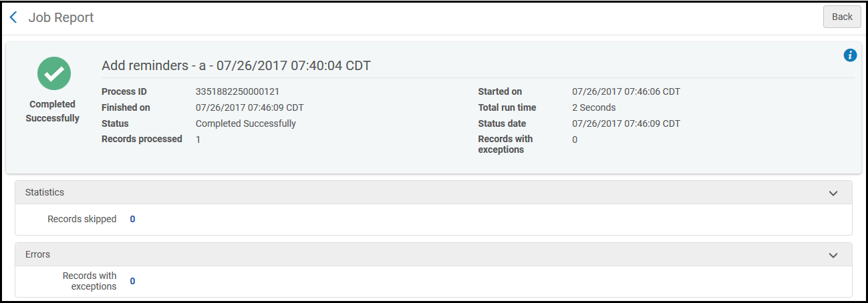
Task: Click the green checkmark success icon
Action: (x=54, y=73)
